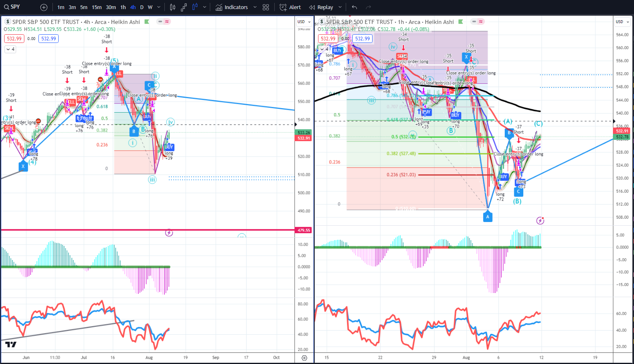Select the blue A marker at 1h chart low
Viewport: 634px width, 364px height.
[x=488, y=217]
